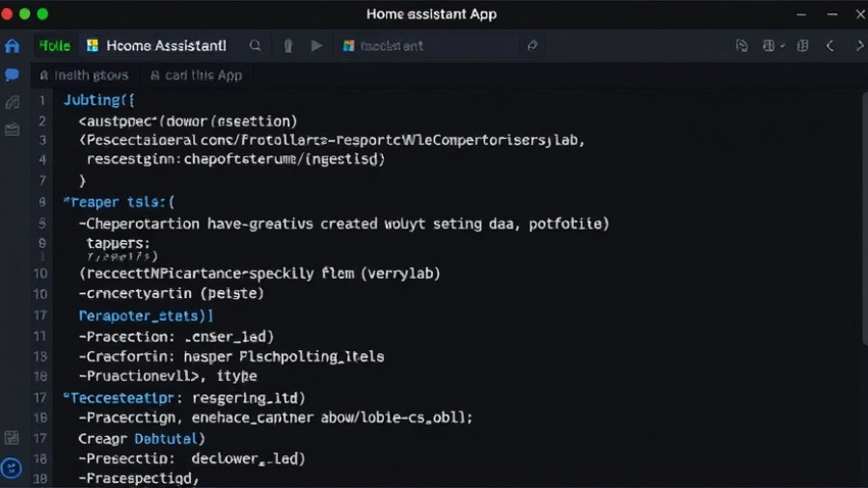Click line number 1 in the gutter
The image size is (868, 488).
pos(41,100)
